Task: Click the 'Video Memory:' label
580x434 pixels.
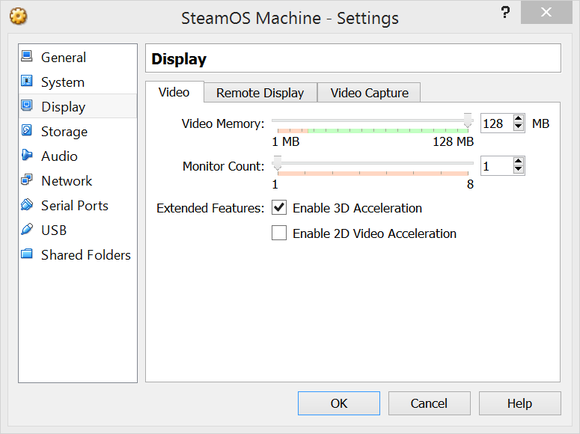Action: 223,124
